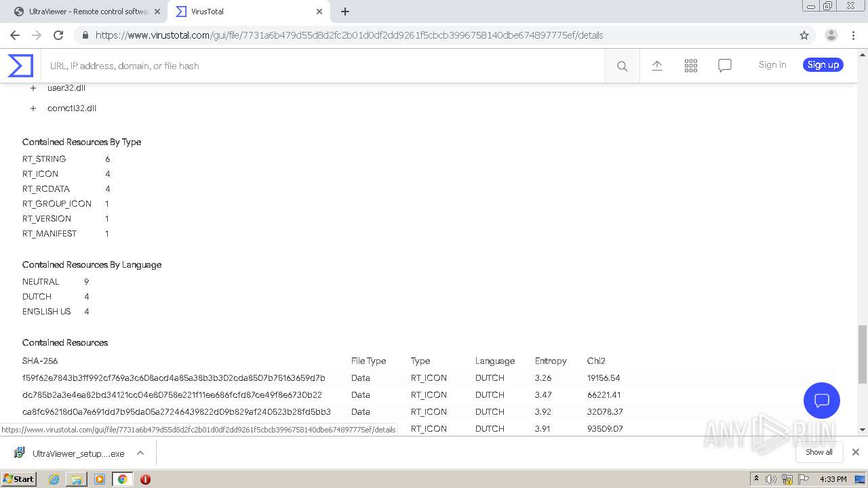The width and height of the screenshot is (868, 488).
Task: Expand the user32.dll imports entry
Action: (x=33, y=88)
